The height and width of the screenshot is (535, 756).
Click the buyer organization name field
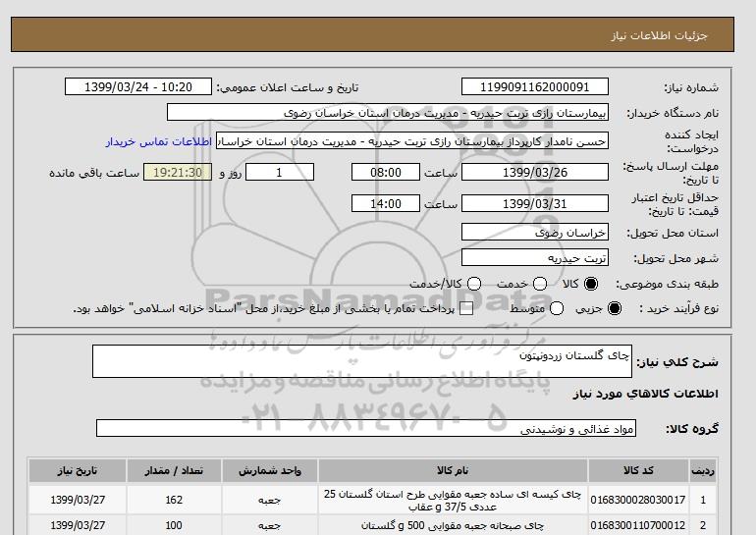point(388,112)
